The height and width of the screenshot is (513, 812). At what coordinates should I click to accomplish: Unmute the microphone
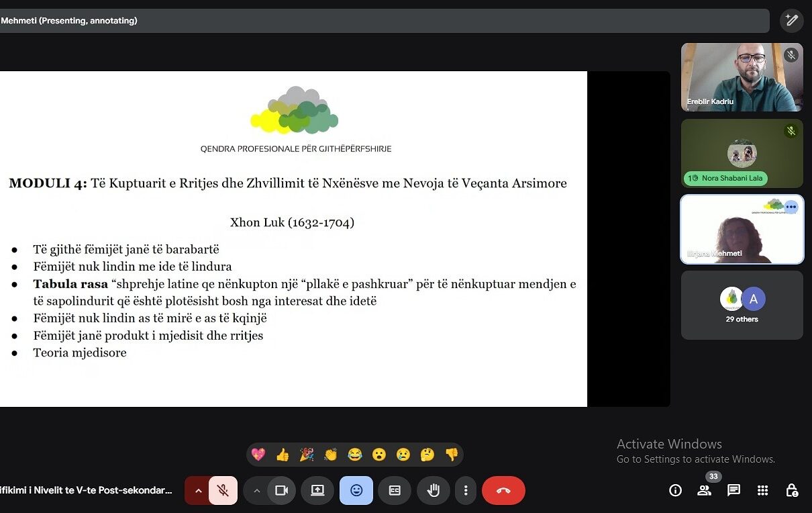click(x=223, y=490)
